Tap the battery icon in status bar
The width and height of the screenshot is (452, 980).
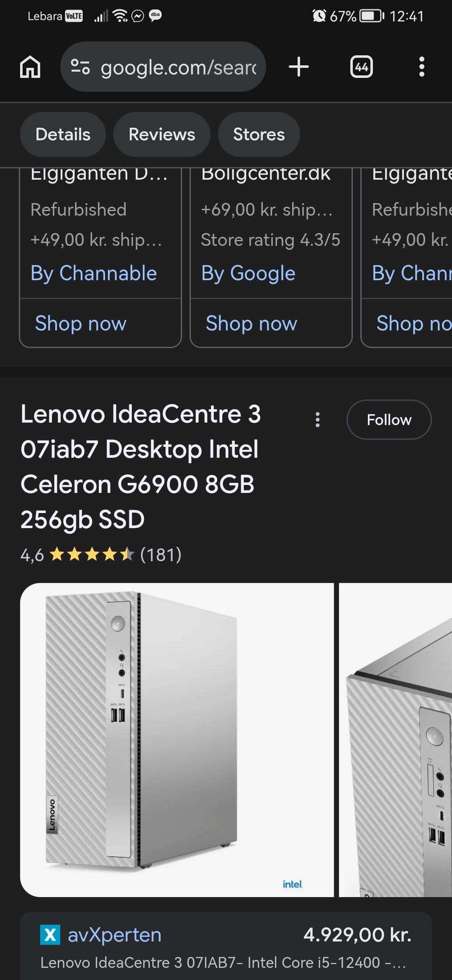371,16
